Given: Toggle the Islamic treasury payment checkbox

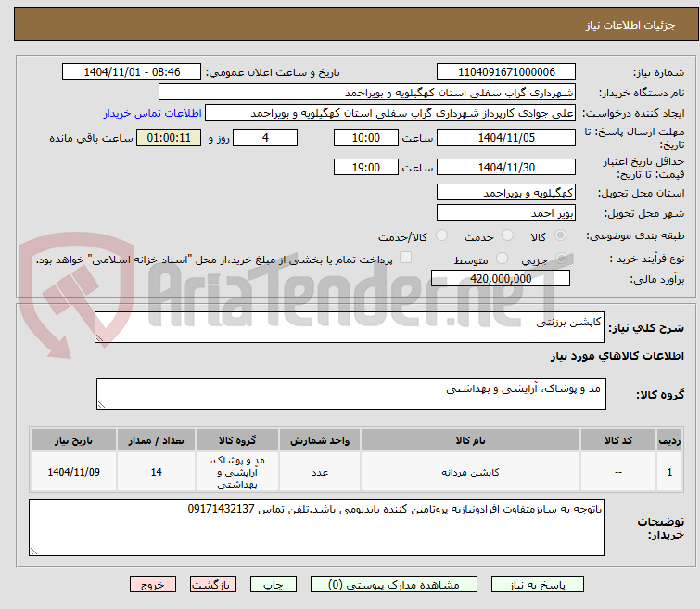Looking at the screenshot, I should click(x=405, y=258).
